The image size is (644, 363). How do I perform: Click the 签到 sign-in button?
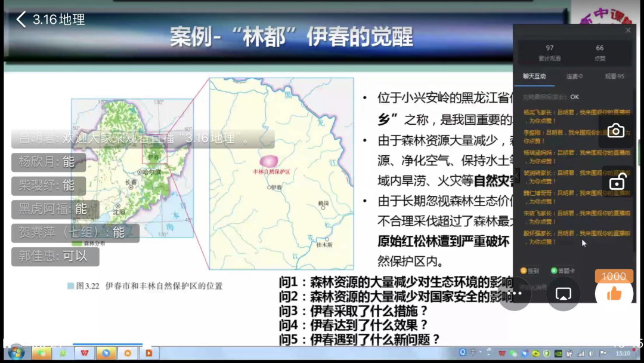click(530, 270)
